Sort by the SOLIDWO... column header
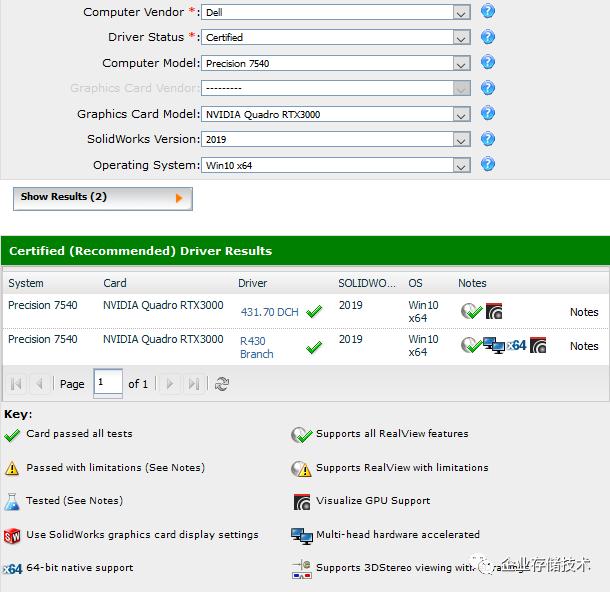This screenshot has width=610, height=592. point(367,283)
